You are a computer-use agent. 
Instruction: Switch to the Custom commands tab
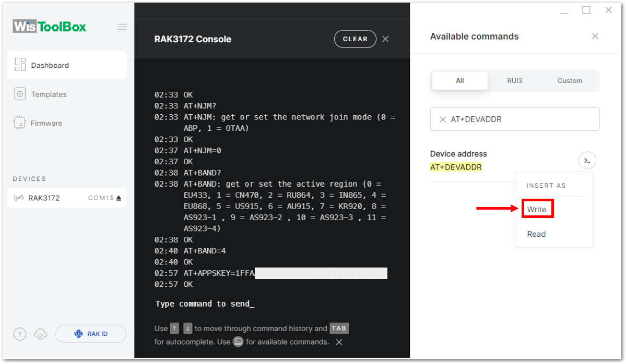point(570,80)
